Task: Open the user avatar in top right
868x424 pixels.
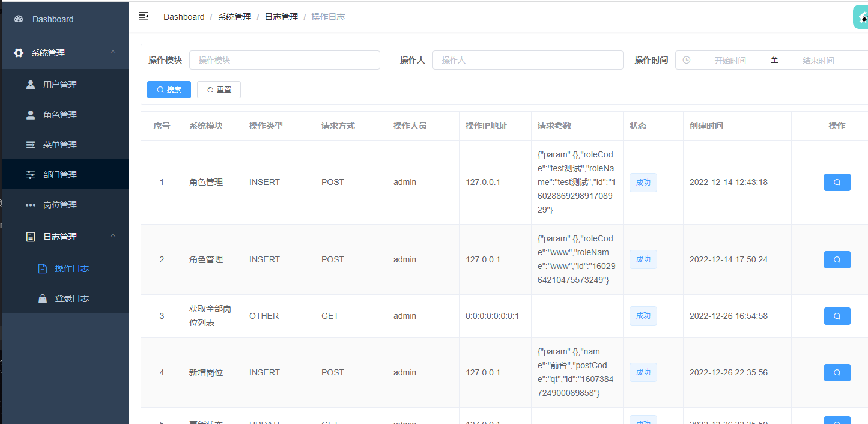Action: coord(861,17)
